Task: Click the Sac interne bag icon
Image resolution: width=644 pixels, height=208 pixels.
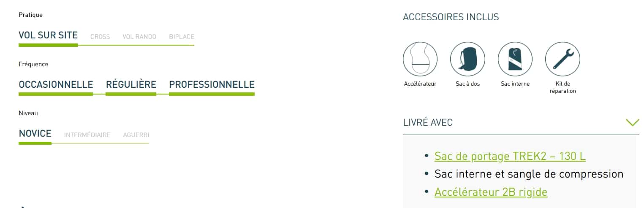Action: pos(515,59)
